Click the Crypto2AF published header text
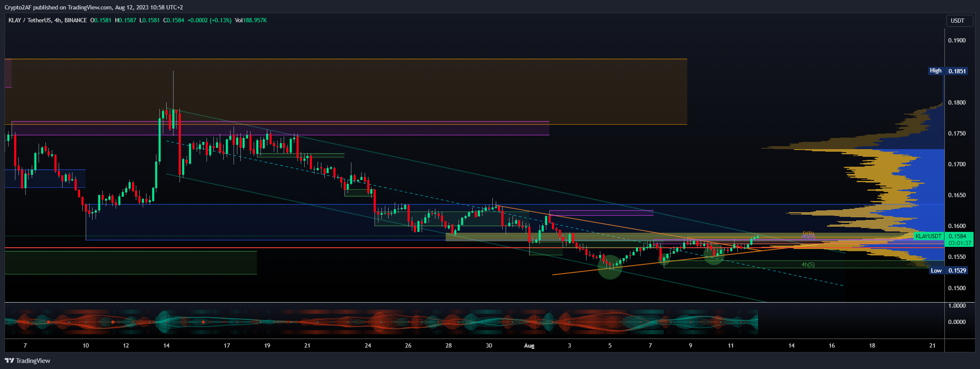The width and height of the screenshot is (980, 369). 94,7
